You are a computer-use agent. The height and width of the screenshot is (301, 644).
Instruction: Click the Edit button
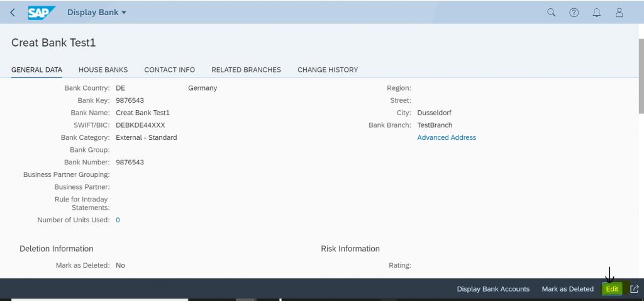tap(612, 289)
